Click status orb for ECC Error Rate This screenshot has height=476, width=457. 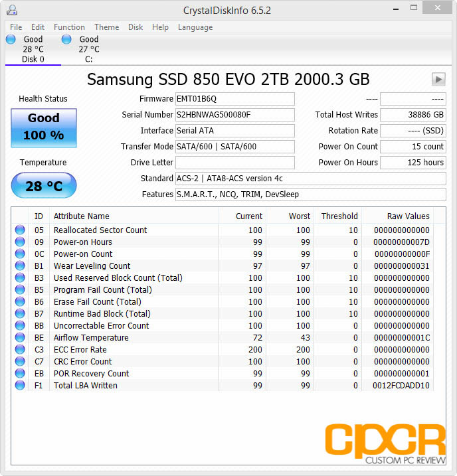[20, 349]
